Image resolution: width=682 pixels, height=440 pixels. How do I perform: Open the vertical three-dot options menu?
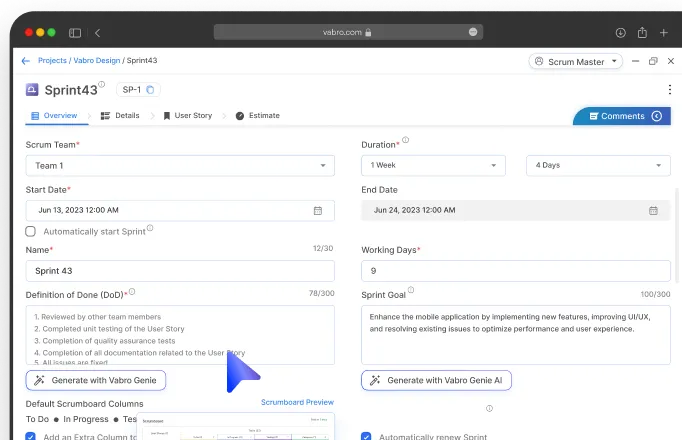click(x=669, y=90)
